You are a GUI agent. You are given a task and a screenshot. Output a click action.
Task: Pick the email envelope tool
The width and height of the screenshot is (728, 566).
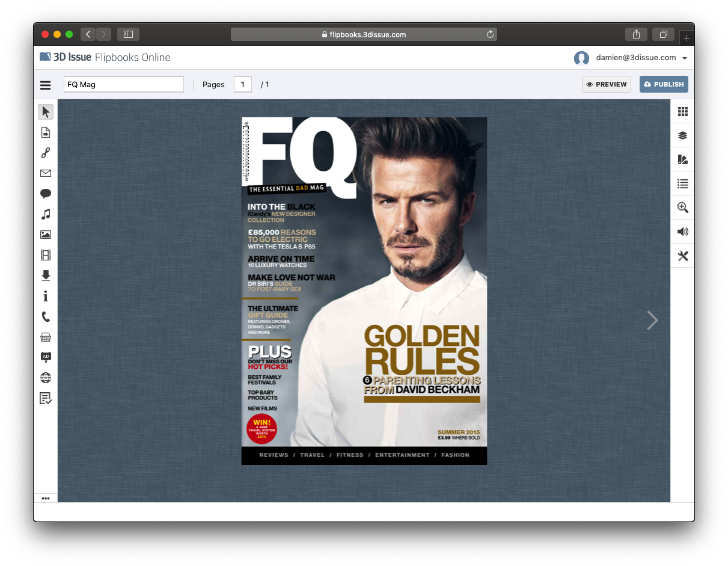tap(46, 173)
